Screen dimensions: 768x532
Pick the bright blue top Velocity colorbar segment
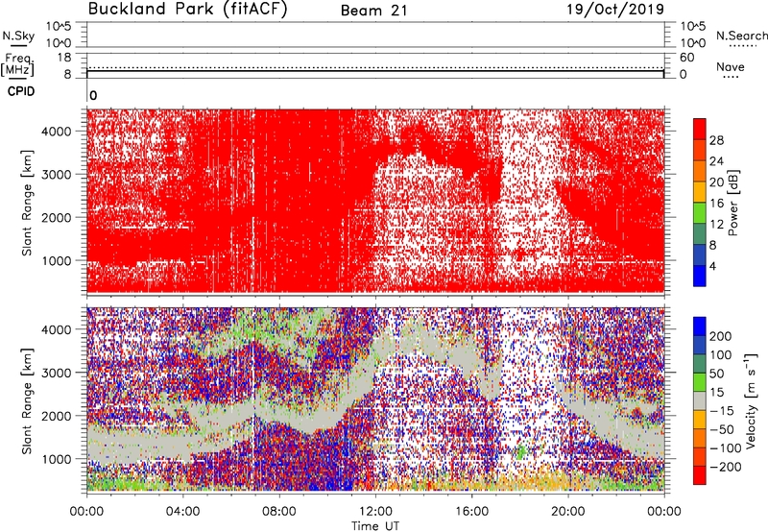[700, 326]
